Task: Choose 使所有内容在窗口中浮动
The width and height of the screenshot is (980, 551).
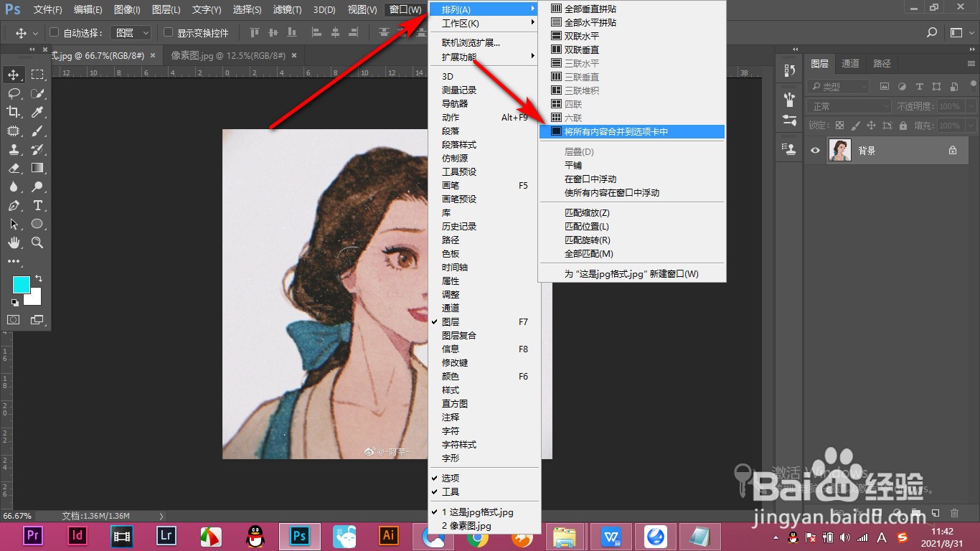Action: (x=632, y=193)
